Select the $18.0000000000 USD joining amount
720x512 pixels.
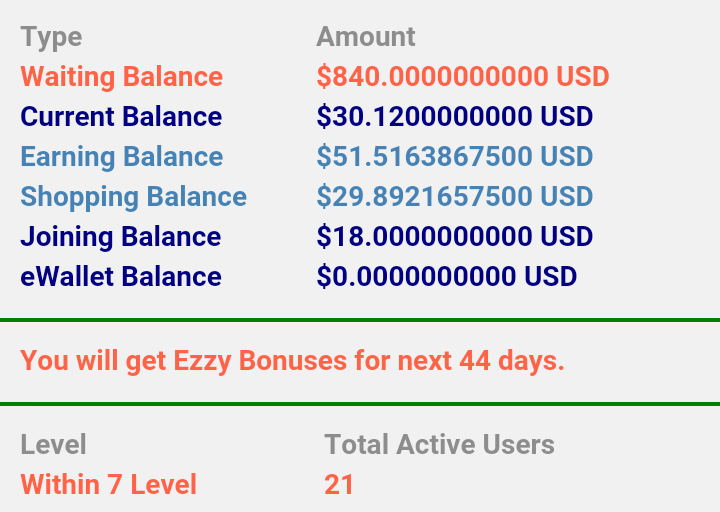pyautogui.click(x=454, y=237)
